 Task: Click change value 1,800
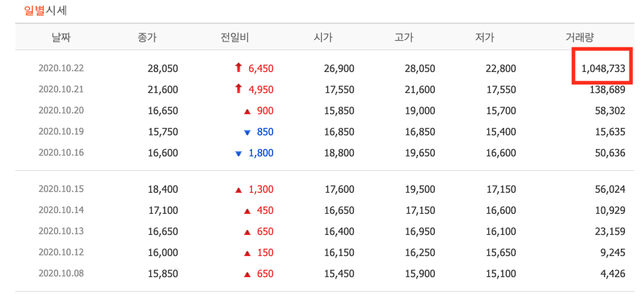[x=262, y=153]
